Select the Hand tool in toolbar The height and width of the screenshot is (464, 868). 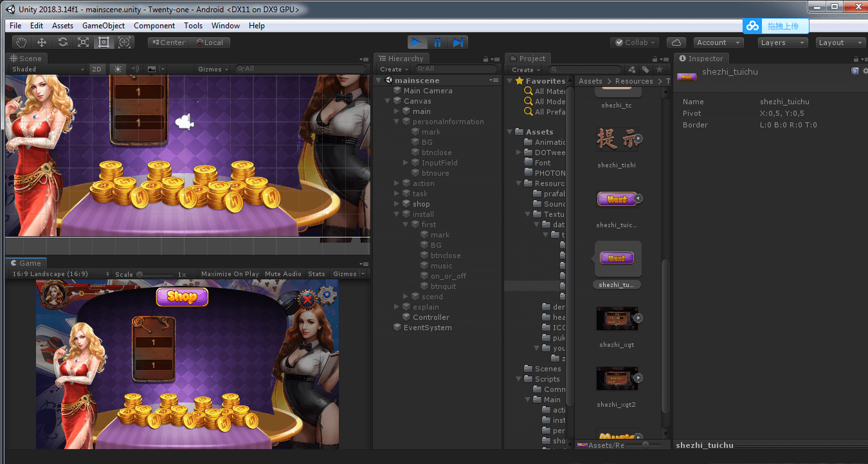click(x=22, y=42)
